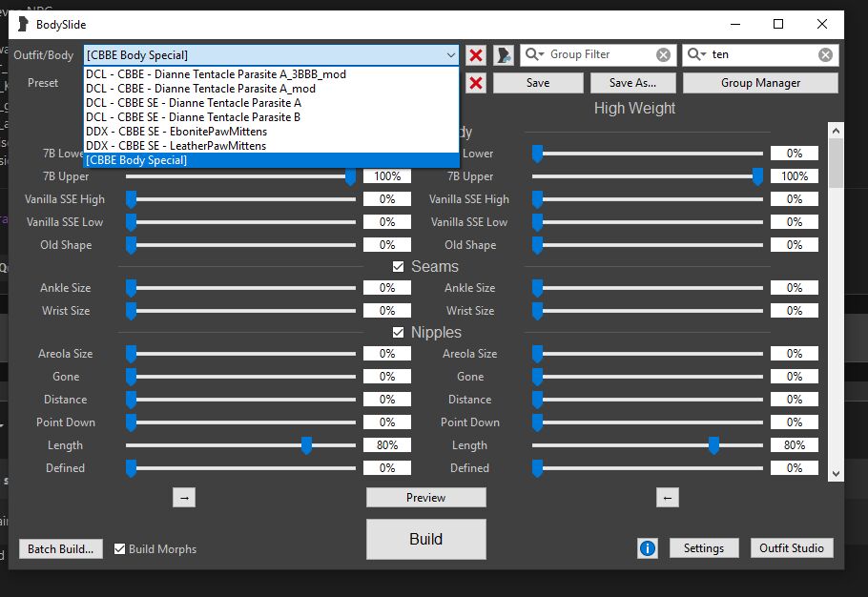Click the high weight Old Shape slider

[648, 245]
